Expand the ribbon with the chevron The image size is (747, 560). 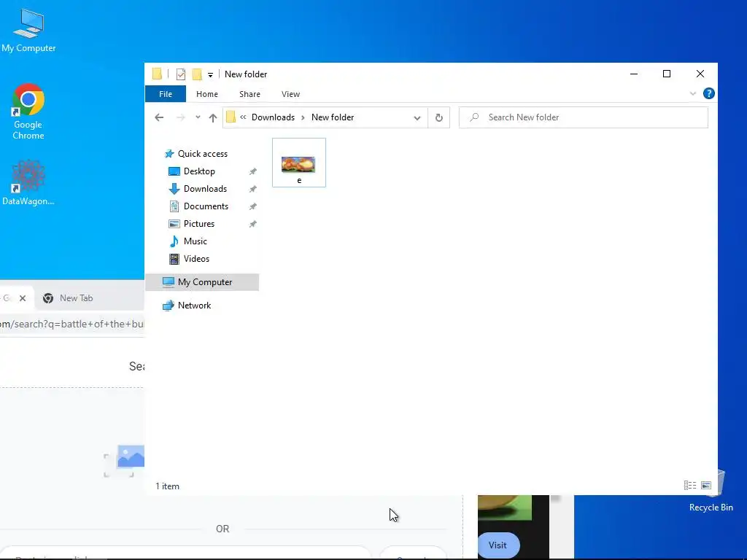(693, 93)
